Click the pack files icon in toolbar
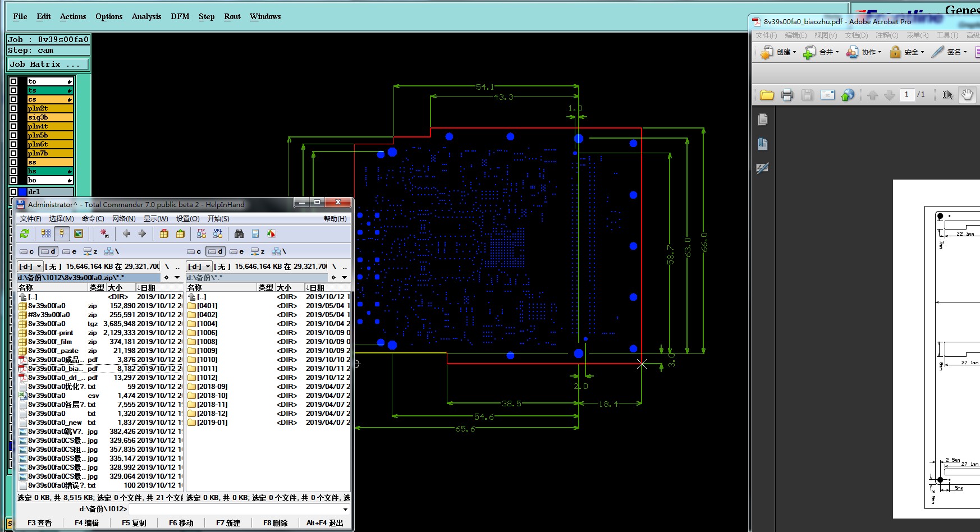Image resolution: width=980 pixels, height=532 pixels. pos(164,233)
